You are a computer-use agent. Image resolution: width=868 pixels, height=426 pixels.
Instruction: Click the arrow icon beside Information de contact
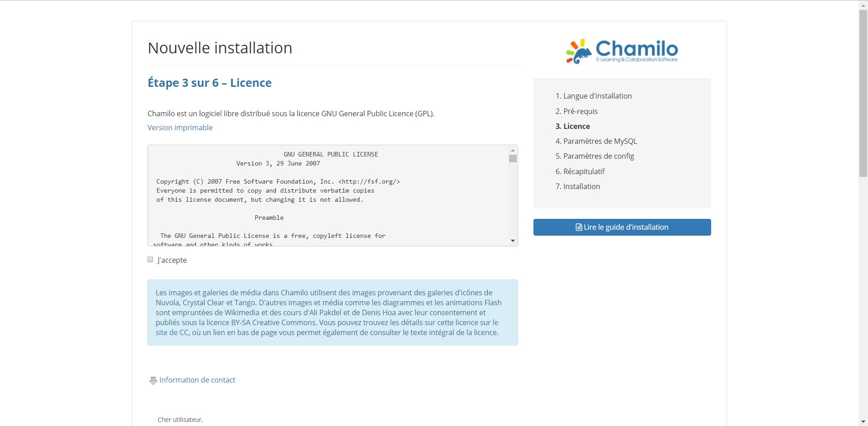(x=153, y=380)
